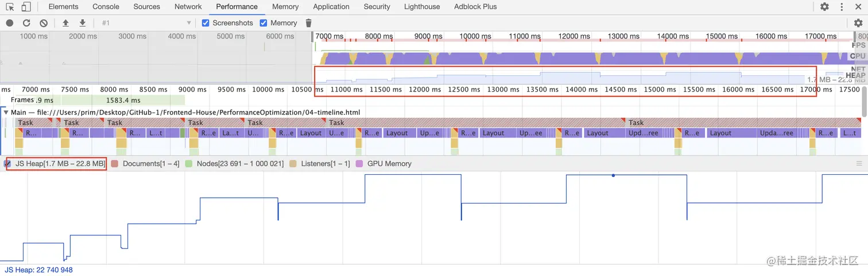Collapse the Main thread track

[6, 112]
